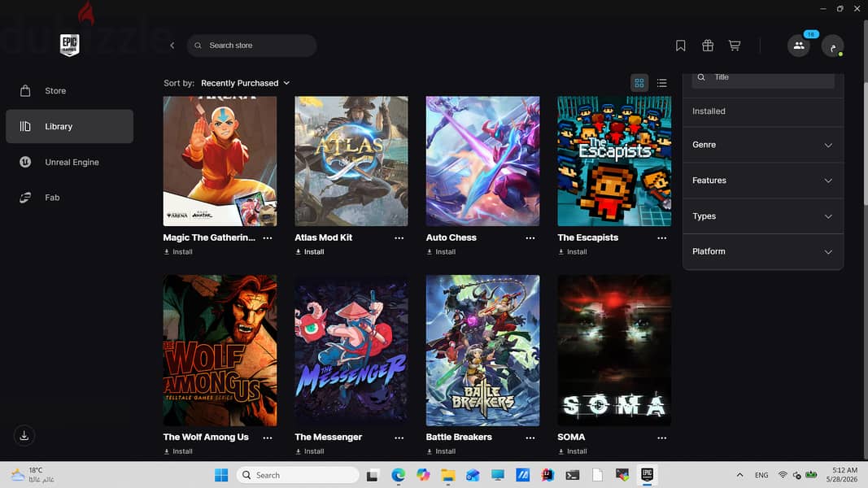Screen dimensions: 868x488
Task: Open more options for Battle Breakers
Action: tap(530, 438)
